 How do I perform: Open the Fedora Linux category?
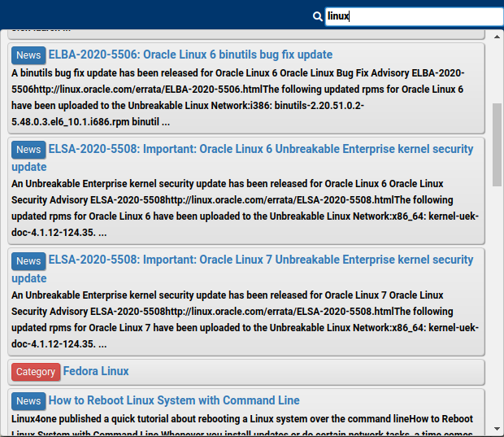[96, 371]
